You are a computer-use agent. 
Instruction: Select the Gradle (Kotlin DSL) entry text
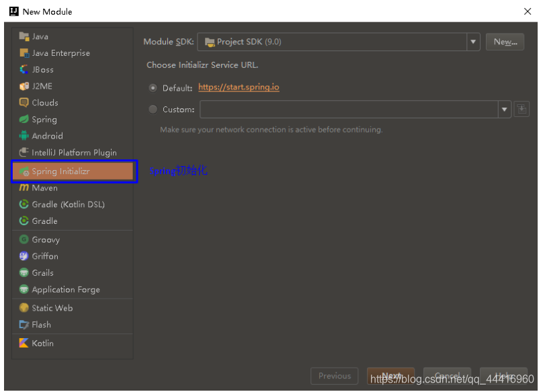click(x=68, y=204)
